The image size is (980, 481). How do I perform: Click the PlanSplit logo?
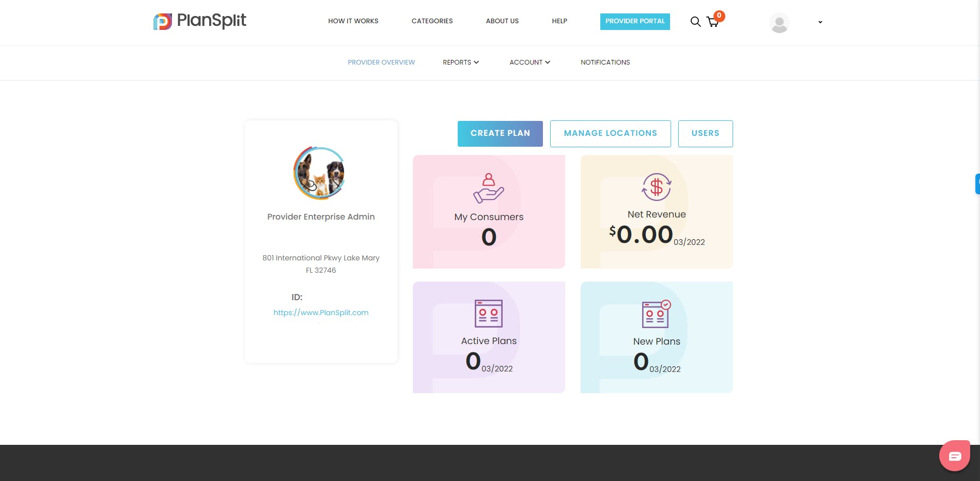click(x=199, y=21)
